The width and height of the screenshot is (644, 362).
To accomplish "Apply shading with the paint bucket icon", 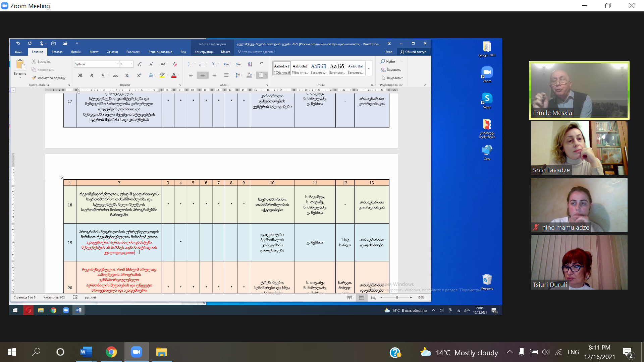I will 249,75.
